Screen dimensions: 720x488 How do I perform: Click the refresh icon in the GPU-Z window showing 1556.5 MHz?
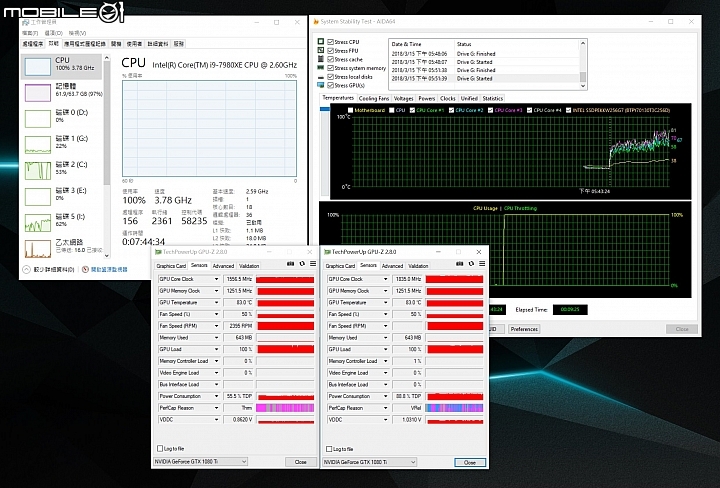(302, 264)
